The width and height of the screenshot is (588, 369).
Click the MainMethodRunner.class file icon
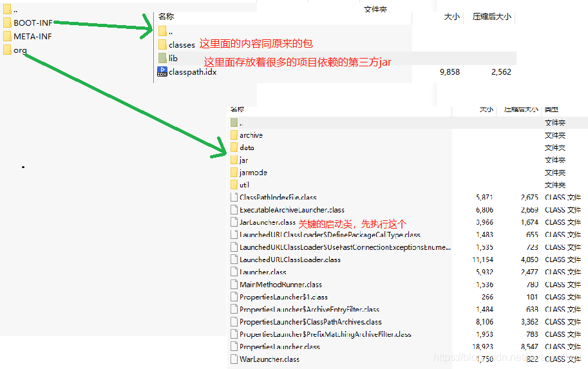[x=234, y=284]
